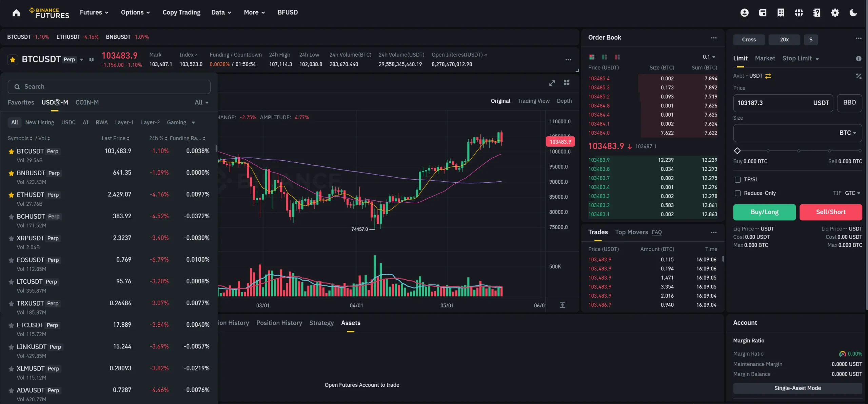Open the chart layout grid icon
Viewport: 868px width, 404px height.
567,83
